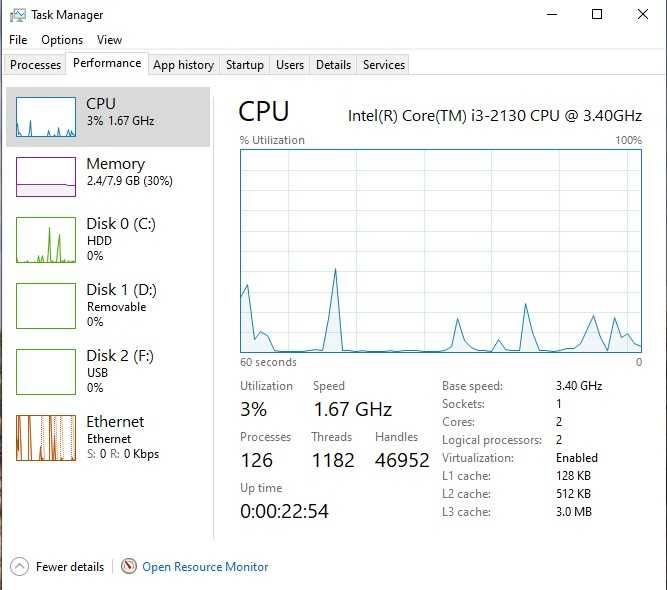Show Ethernet network activity graph
The width and height of the screenshot is (667, 590).
[46, 438]
